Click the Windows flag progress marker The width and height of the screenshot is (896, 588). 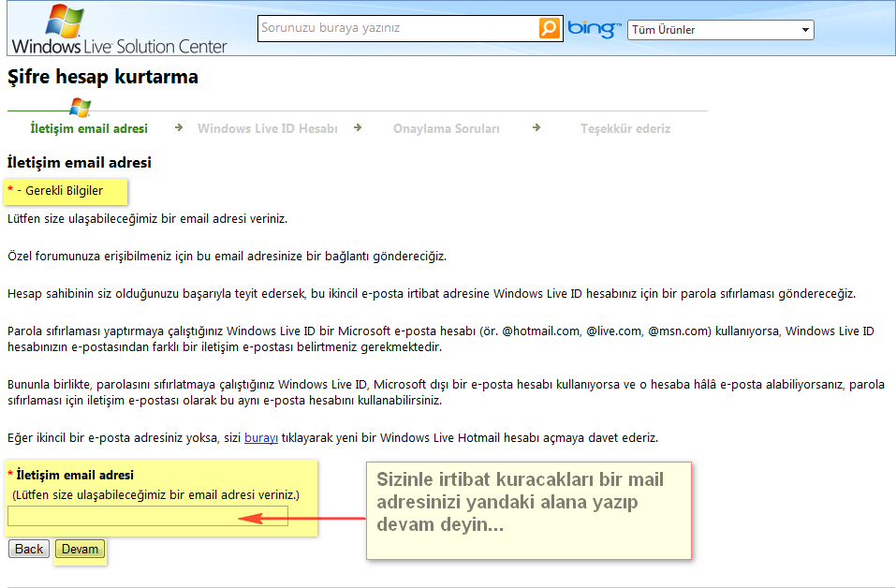coord(80,108)
